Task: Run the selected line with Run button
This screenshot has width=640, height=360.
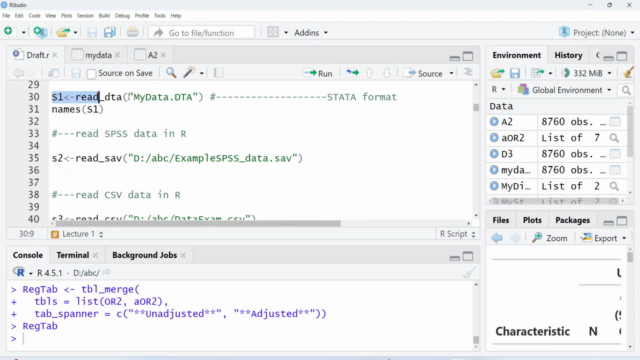Action: coord(318,73)
